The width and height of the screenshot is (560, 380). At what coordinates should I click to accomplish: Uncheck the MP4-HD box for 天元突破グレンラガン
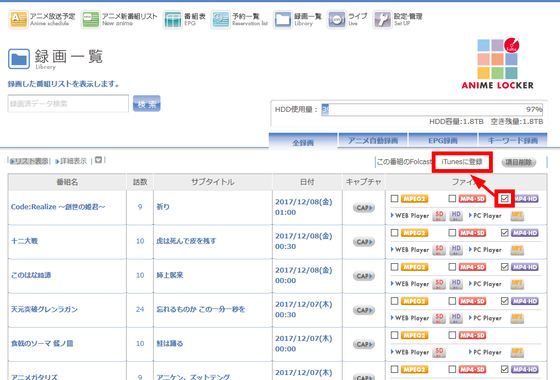pos(504,301)
